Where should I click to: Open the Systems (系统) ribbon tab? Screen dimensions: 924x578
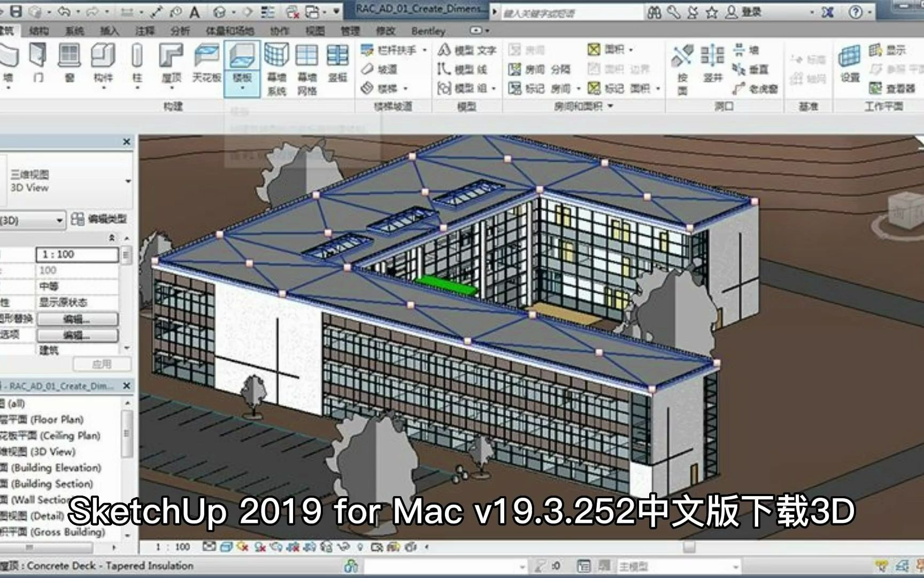point(74,31)
